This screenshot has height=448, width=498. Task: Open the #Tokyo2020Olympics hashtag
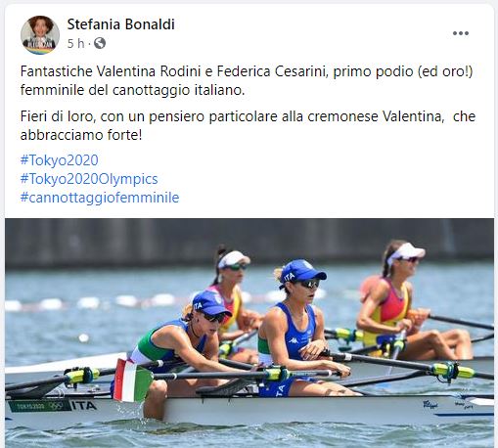89,179
